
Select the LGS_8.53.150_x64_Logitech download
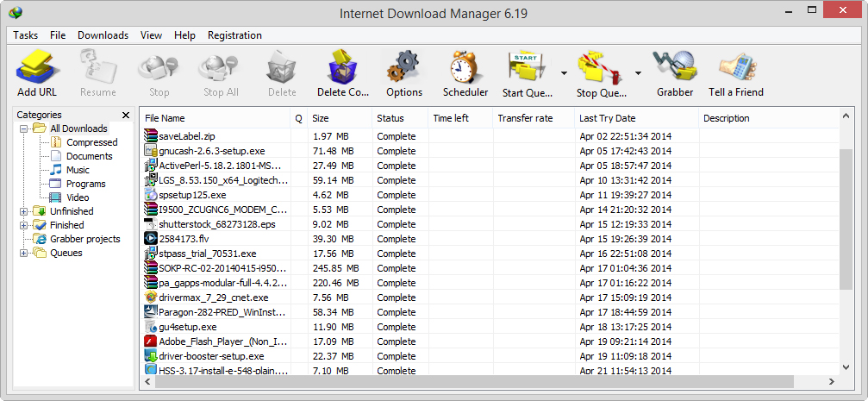point(490,180)
